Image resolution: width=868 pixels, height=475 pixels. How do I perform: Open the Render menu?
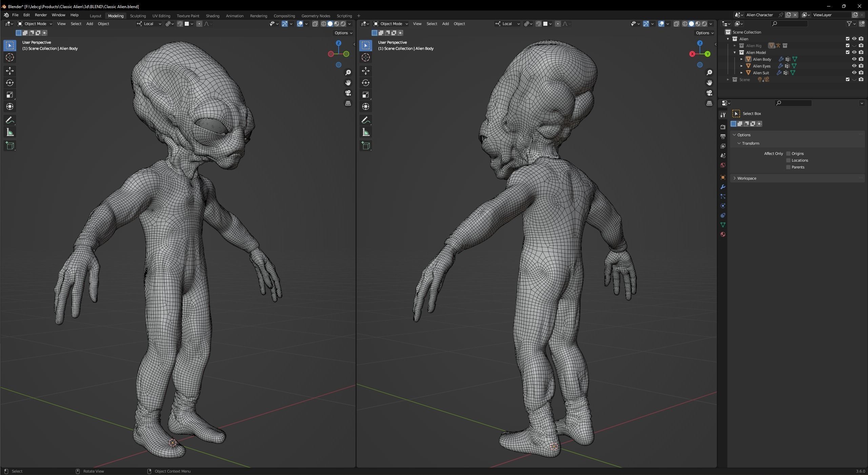click(x=41, y=15)
